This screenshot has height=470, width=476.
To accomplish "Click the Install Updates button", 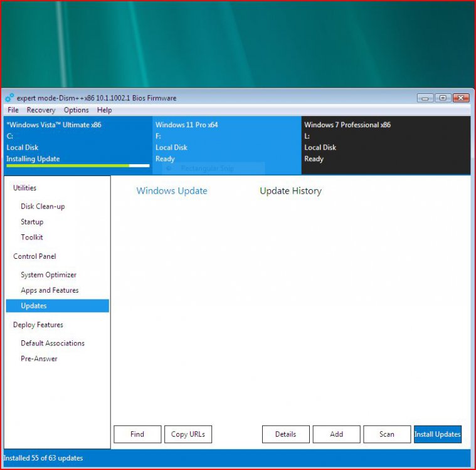I will click(438, 434).
